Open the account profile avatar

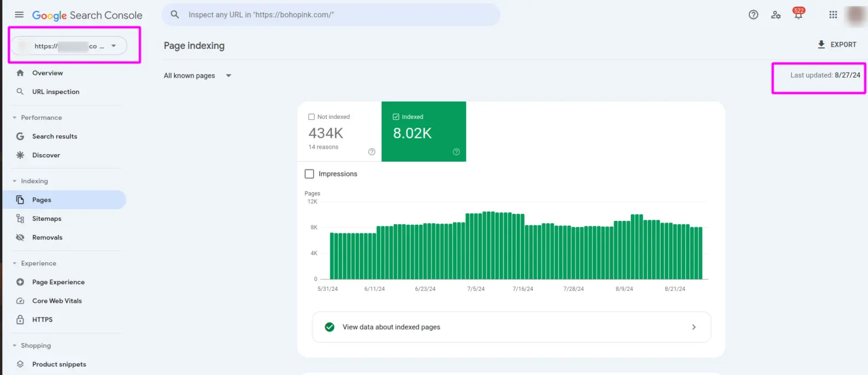click(856, 15)
